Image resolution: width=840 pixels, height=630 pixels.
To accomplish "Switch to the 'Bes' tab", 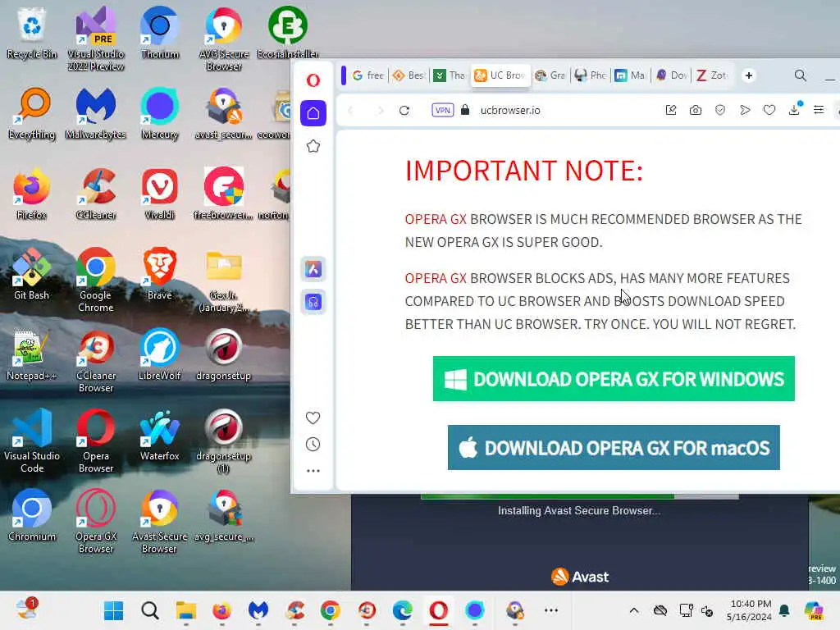I will pos(409,75).
